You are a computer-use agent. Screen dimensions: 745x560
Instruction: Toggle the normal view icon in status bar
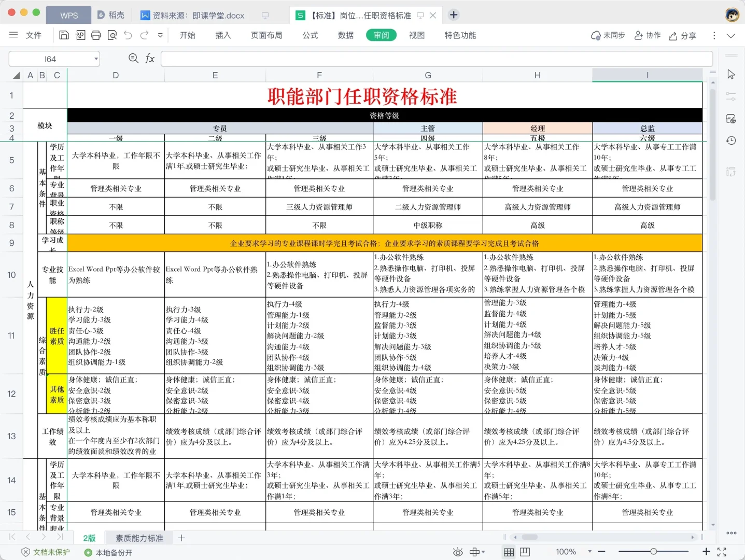point(509,551)
